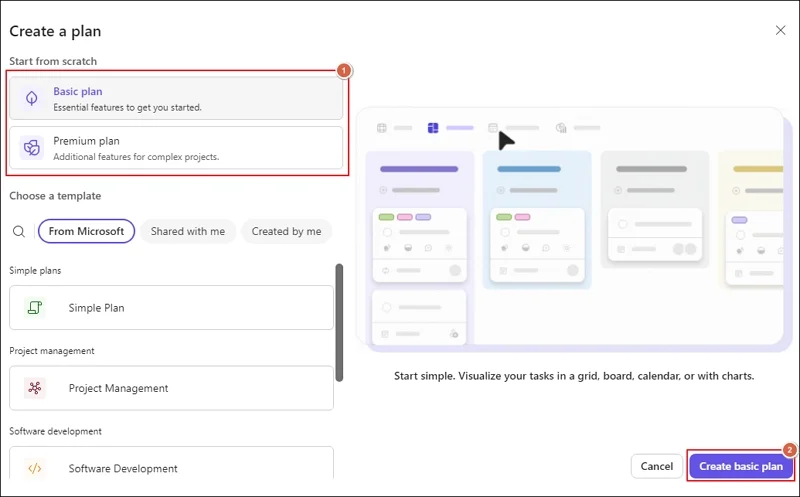Screen dimensions: 800x497
Task: Click the purple board icon in preview
Action: point(433,128)
